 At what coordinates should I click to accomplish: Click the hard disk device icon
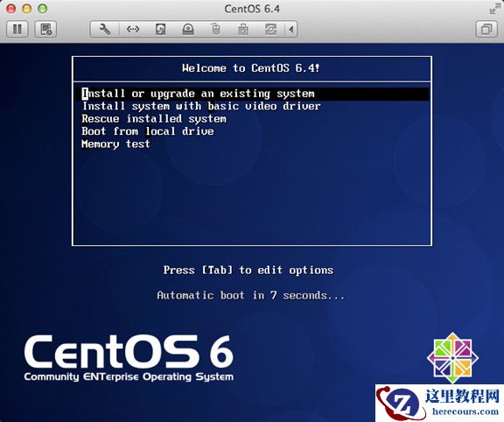[160, 29]
